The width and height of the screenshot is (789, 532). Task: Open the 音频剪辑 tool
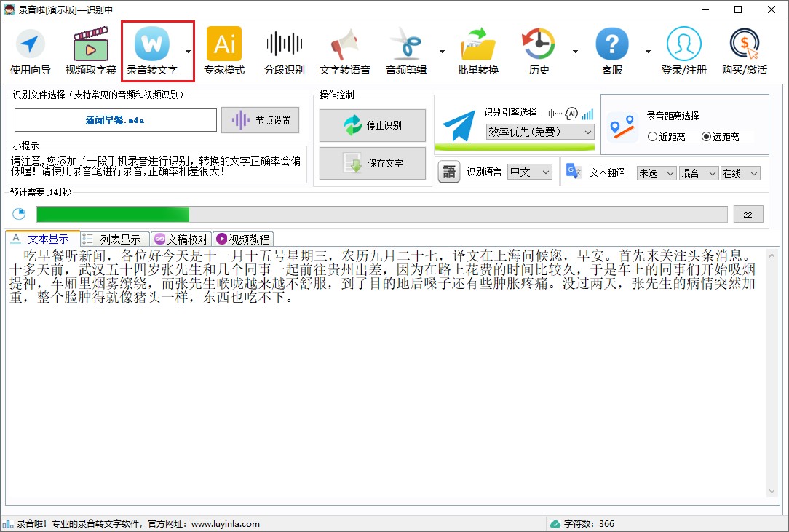[407, 49]
